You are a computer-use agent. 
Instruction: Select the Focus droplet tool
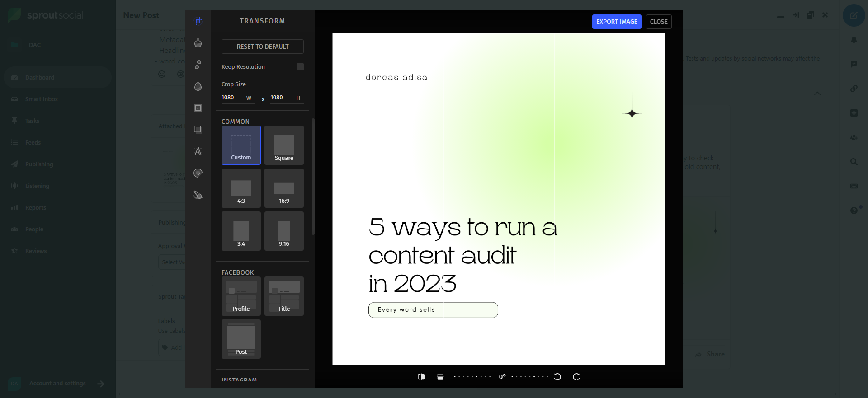point(198,86)
